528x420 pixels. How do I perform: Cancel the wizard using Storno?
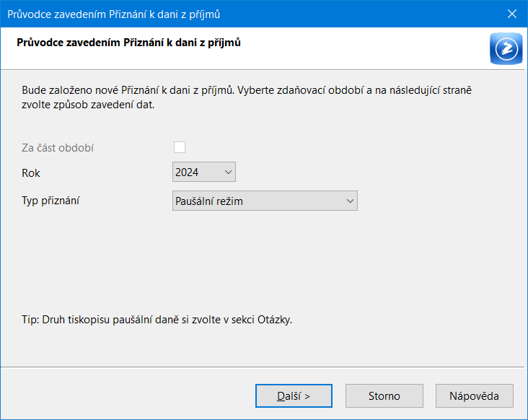pyautogui.click(x=384, y=395)
